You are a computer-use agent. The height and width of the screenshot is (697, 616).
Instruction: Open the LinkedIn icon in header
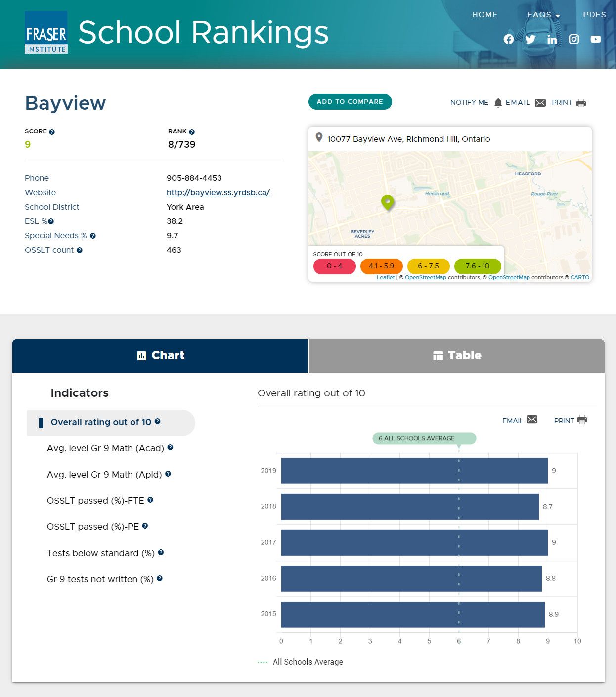coord(552,39)
